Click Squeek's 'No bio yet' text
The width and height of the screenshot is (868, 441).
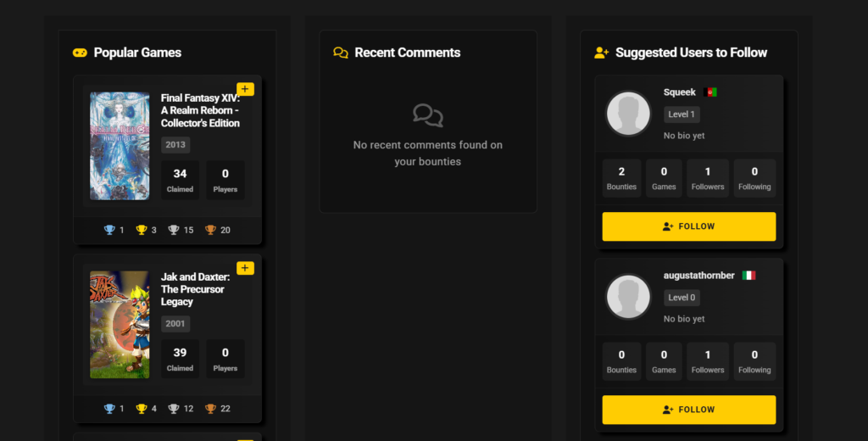pos(684,136)
